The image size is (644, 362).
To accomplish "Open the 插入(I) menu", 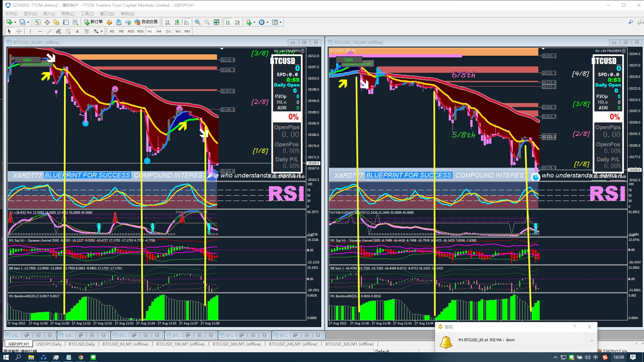I will 49,13.
